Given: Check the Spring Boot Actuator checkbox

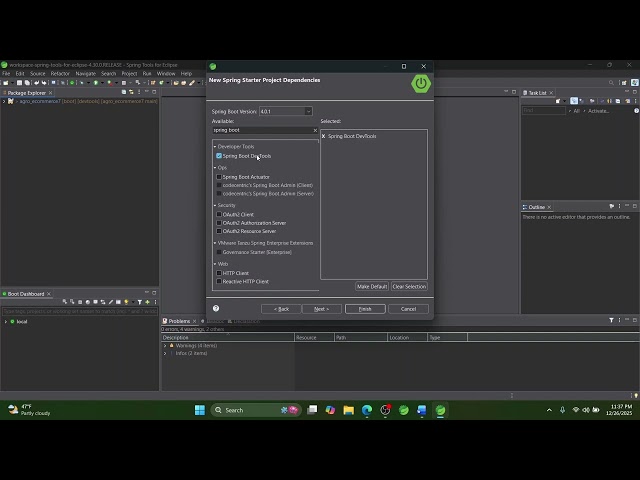Looking at the screenshot, I should [x=219, y=177].
